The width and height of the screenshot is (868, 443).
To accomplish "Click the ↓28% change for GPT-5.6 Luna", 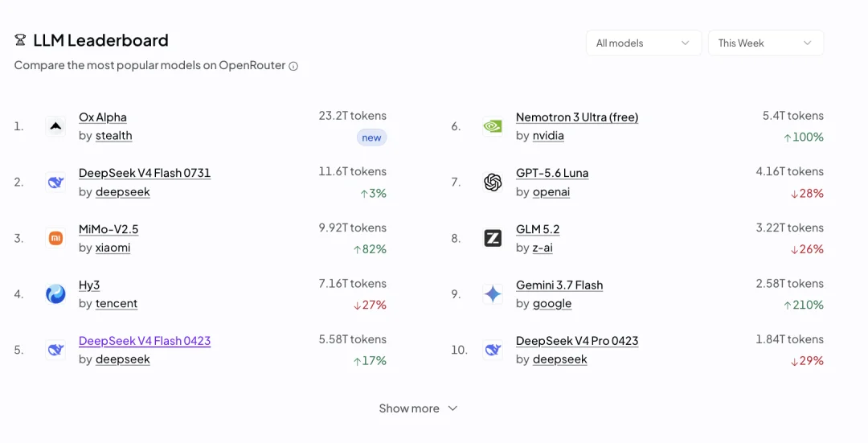I will tap(807, 193).
